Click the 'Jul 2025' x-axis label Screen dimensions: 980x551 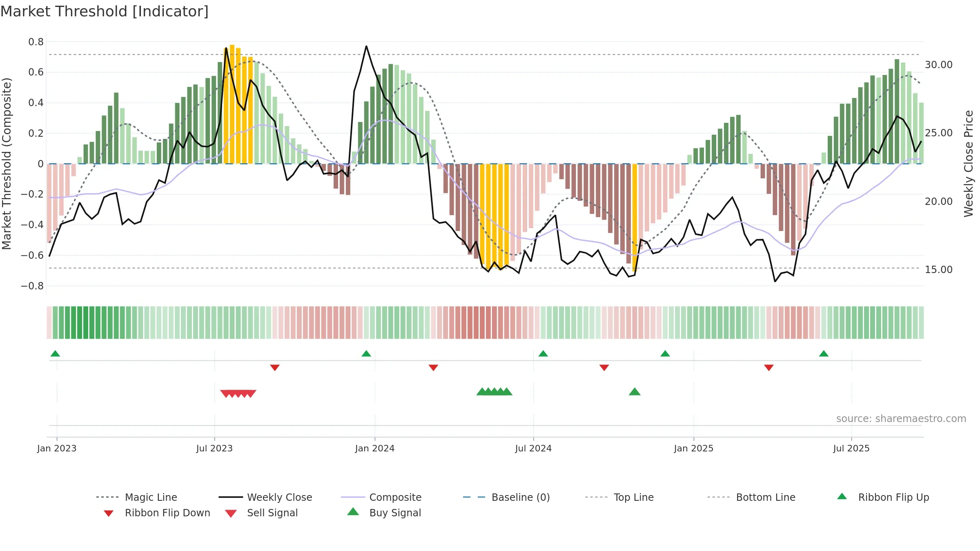(851, 448)
